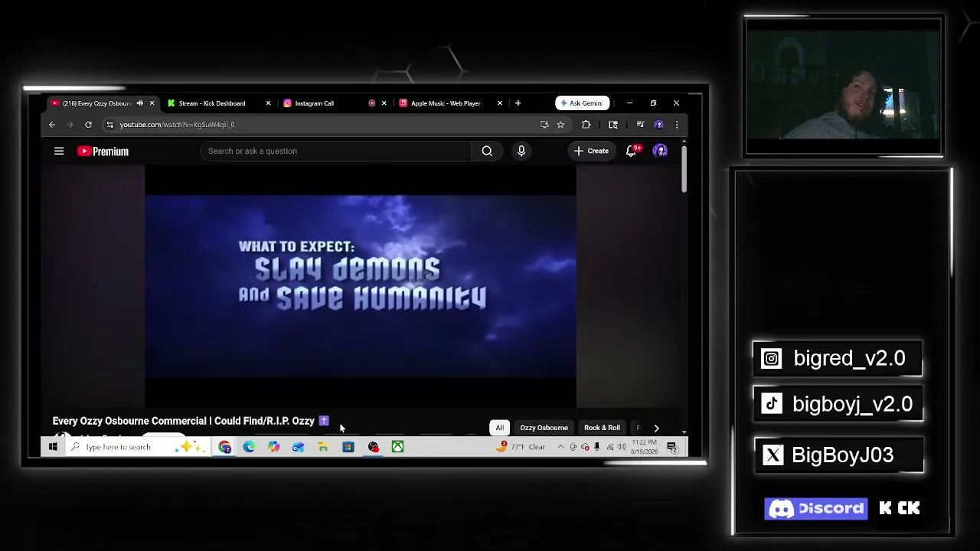Reload the YouTube page
This screenshot has height=551, width=980.
tap(88, 125)
